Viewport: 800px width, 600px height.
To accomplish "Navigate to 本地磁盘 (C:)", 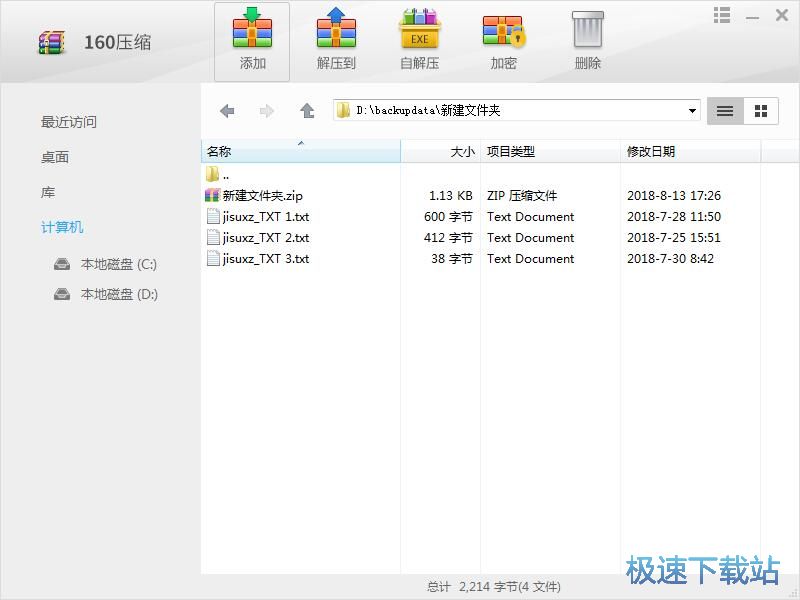I will [107, 264].
